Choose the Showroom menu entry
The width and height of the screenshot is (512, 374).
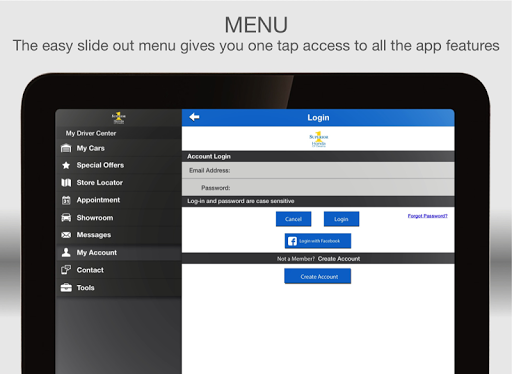(119, 218)
